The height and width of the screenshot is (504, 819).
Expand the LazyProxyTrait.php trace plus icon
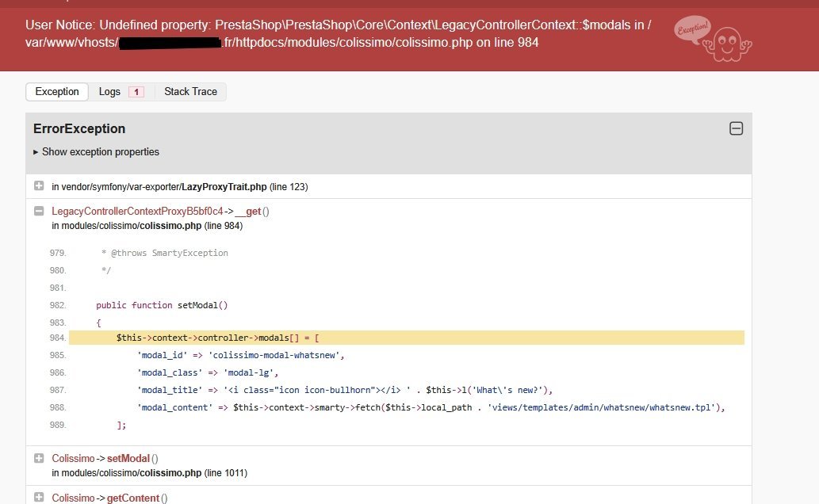[x=39, y=186]
